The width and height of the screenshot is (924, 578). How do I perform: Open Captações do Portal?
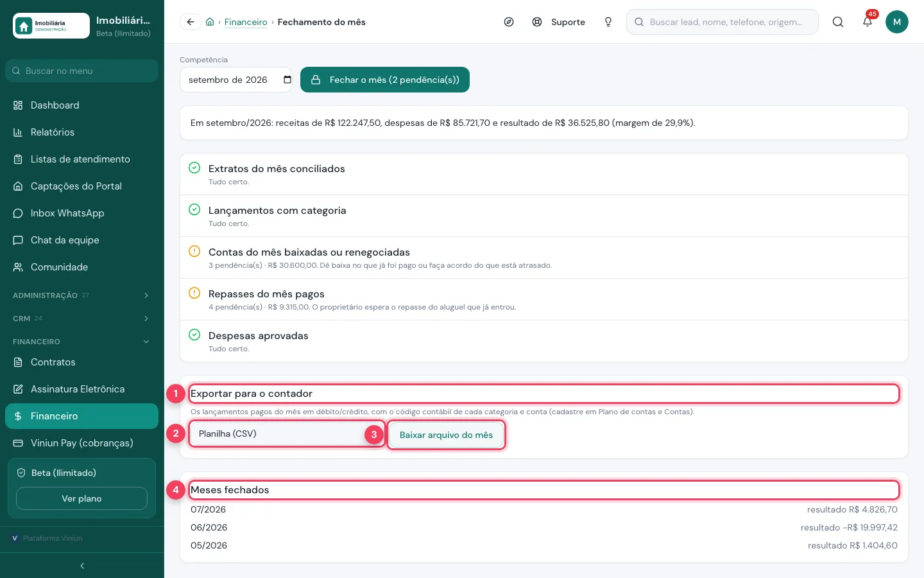point(81,186)
